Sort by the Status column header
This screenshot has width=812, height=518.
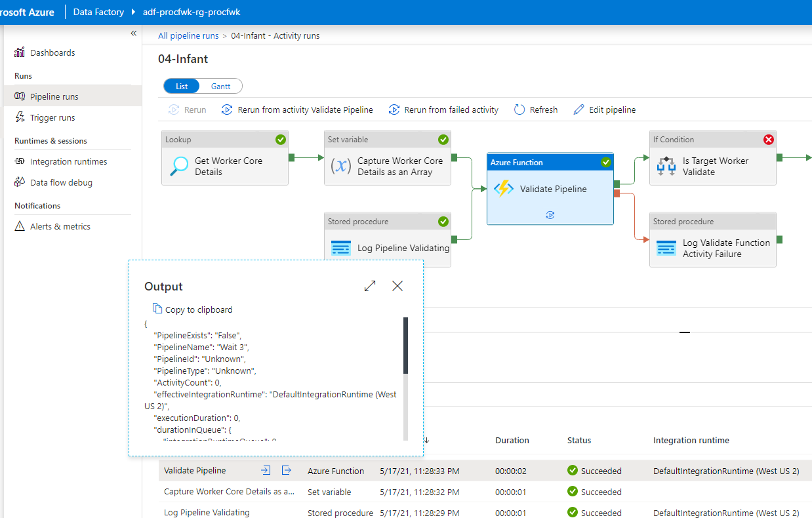pyautogui.click(x=579, y=441)
